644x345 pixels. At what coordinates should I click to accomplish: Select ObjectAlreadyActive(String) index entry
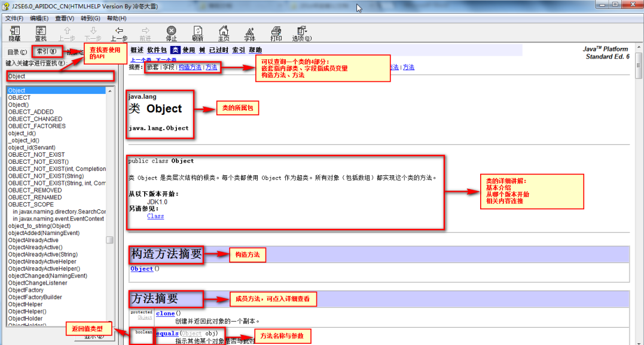[x=42, y=254]
